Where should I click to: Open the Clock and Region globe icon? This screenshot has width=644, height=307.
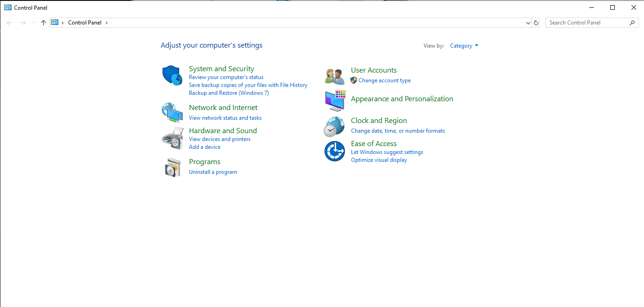[334, 127]
